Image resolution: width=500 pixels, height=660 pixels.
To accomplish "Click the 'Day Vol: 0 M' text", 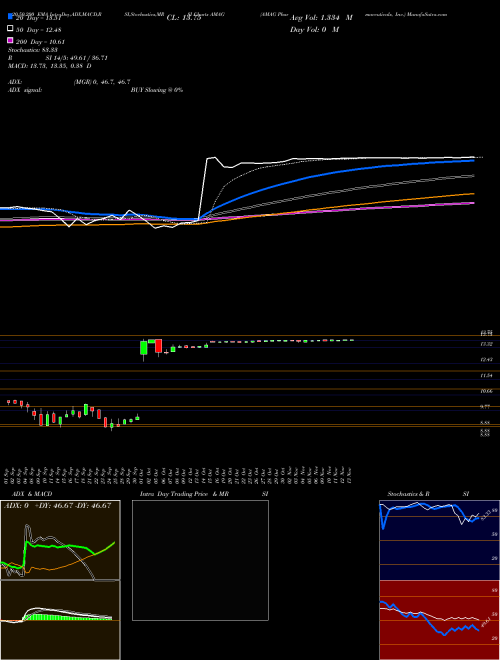I will coord(314,29).
